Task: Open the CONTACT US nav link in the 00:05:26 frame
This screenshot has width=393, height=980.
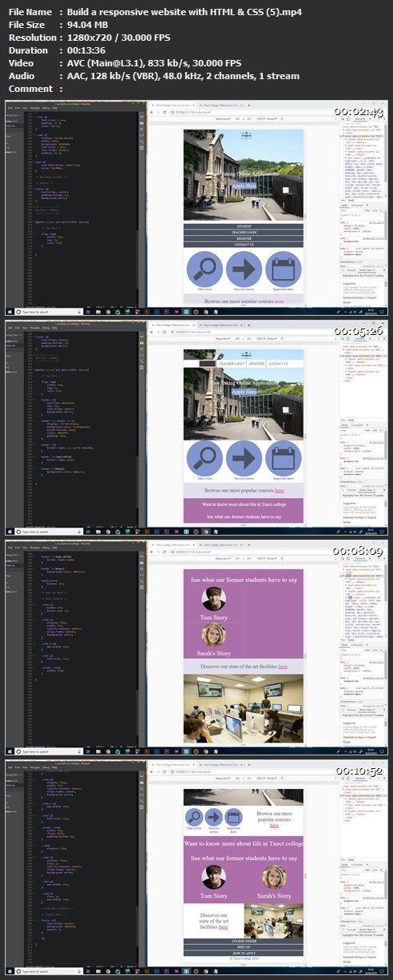Action: (x=278, y=364)
